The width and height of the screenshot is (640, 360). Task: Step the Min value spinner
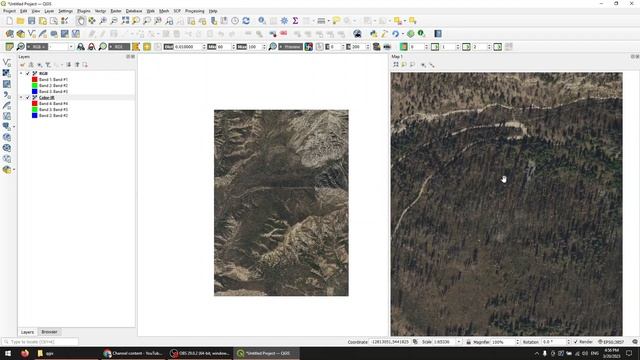click(x=233, y=47)
